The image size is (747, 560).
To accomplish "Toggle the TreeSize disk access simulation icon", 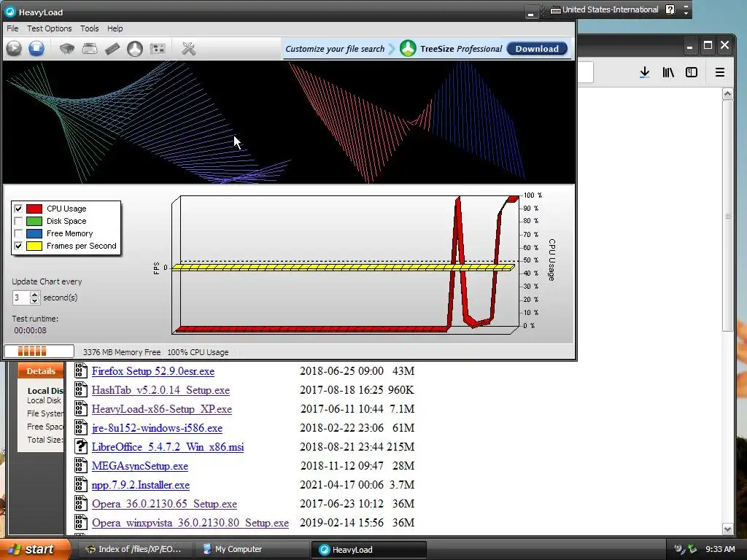I will click(x=135, y=48).
